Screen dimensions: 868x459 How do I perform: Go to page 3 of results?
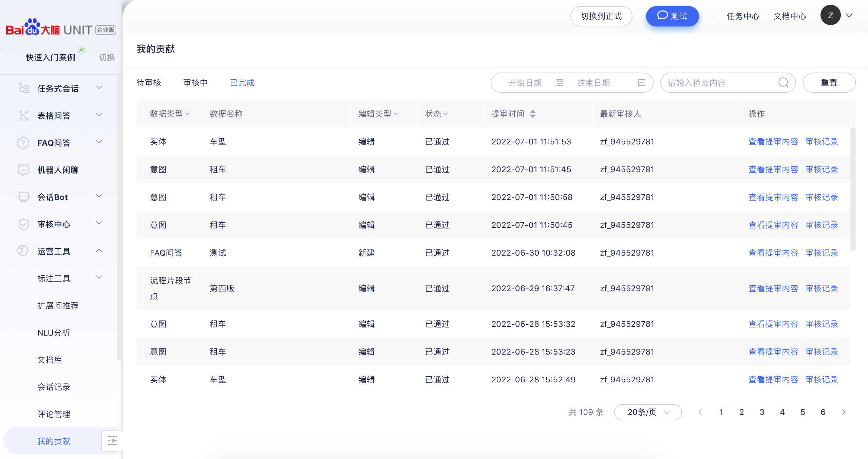coord(762,412)
